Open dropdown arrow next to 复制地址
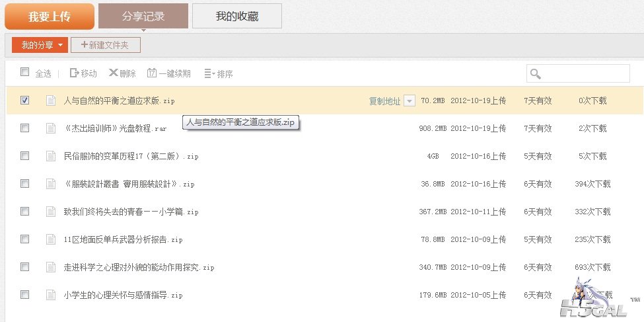 410,101
